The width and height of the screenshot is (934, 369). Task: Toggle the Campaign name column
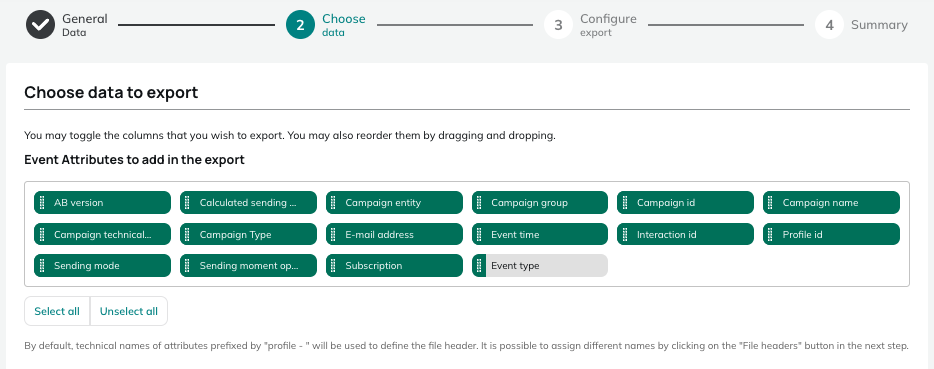tap(832, 203)
